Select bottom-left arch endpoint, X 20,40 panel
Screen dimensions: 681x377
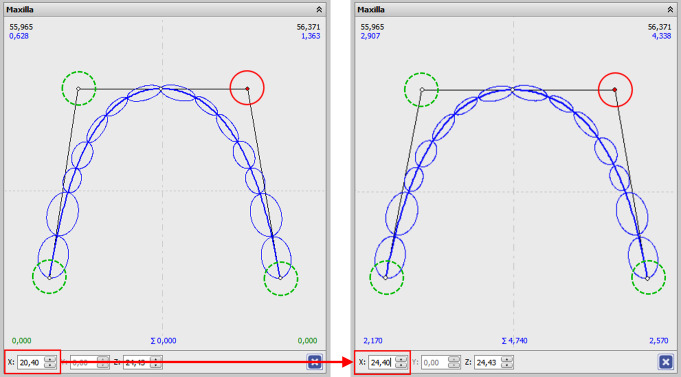(50, 278)
